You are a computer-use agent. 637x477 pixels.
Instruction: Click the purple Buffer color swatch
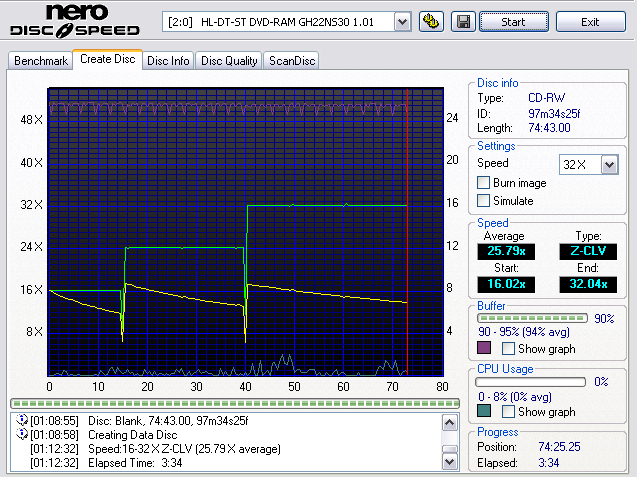(x=484, y=349)
